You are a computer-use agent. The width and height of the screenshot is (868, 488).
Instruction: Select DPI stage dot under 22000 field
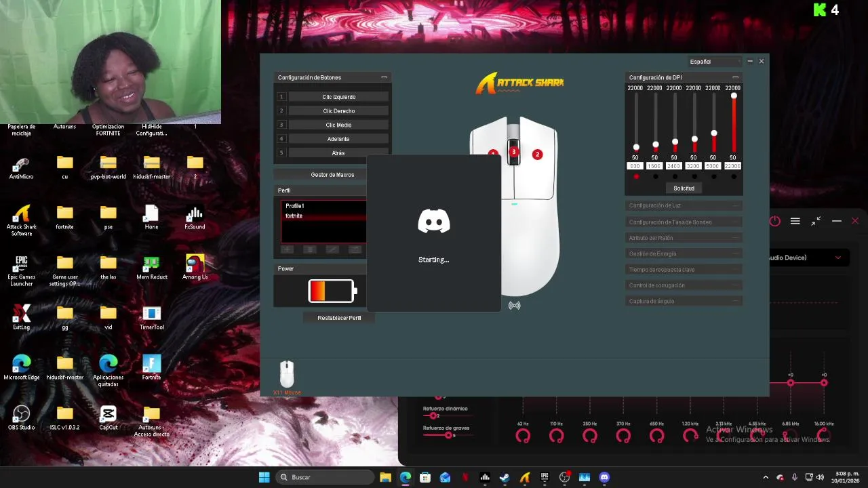pyautogui.click(x=733, y=177)
